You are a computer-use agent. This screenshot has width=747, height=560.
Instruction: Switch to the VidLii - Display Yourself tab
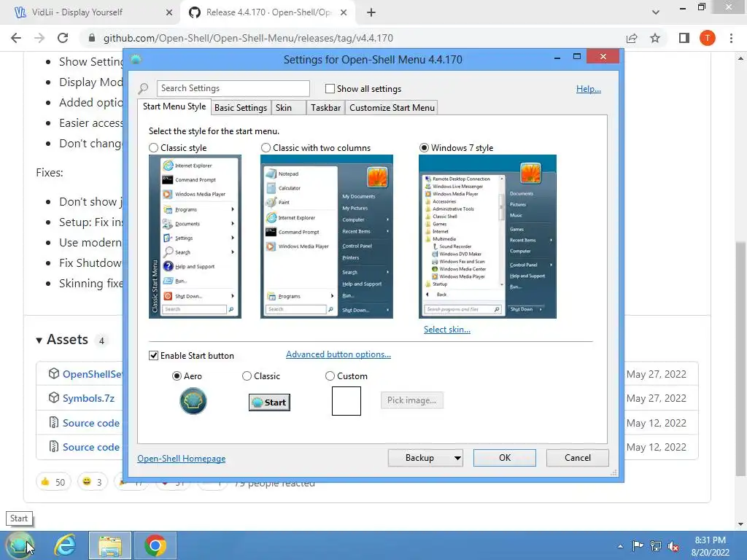[77, 12]
